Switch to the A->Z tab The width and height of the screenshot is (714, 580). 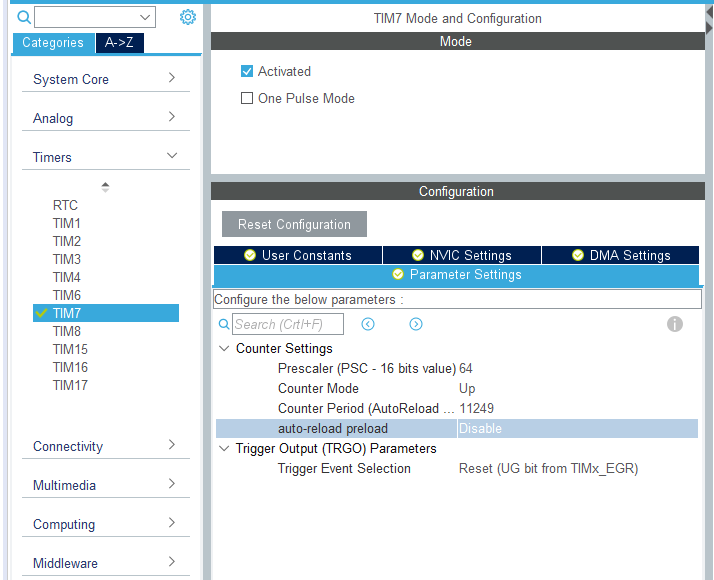(x=120, y=43)
